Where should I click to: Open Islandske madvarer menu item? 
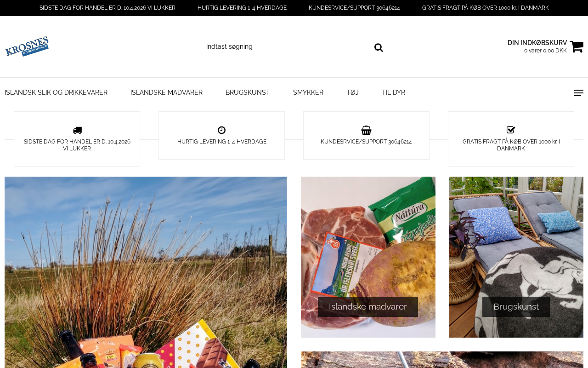tap(166, 92)
